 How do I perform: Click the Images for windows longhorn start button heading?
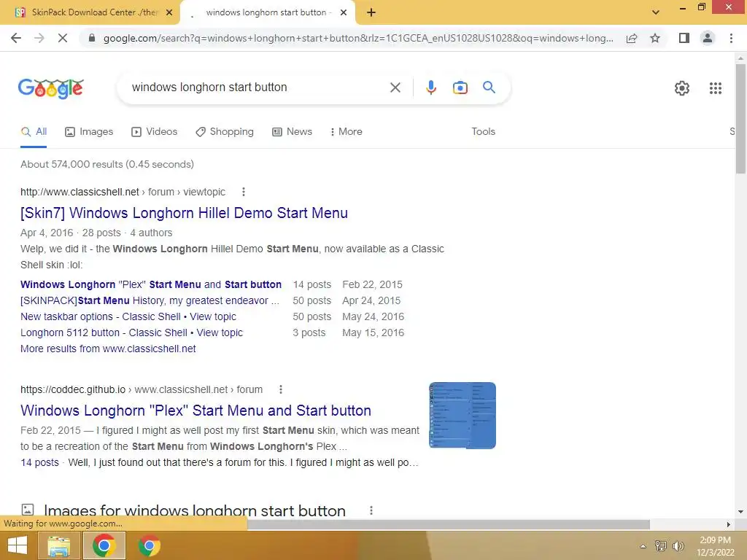tap(194, 510)
